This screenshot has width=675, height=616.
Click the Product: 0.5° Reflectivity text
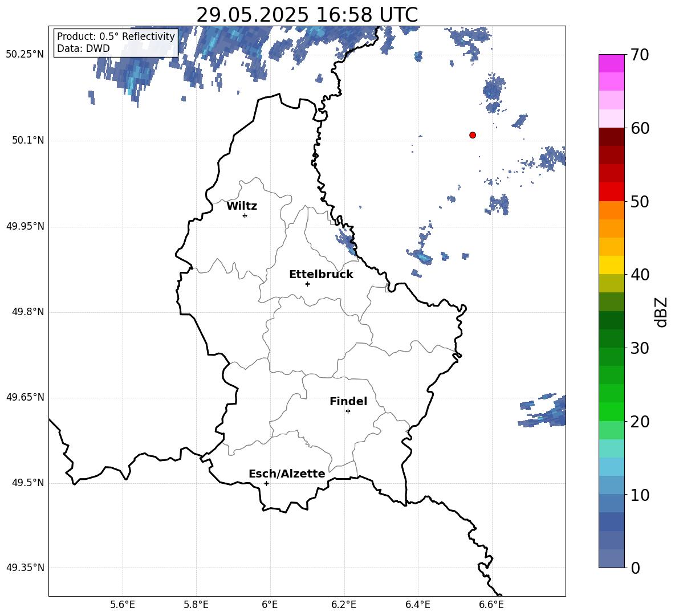pyautogui.click(x=116, y=36)
